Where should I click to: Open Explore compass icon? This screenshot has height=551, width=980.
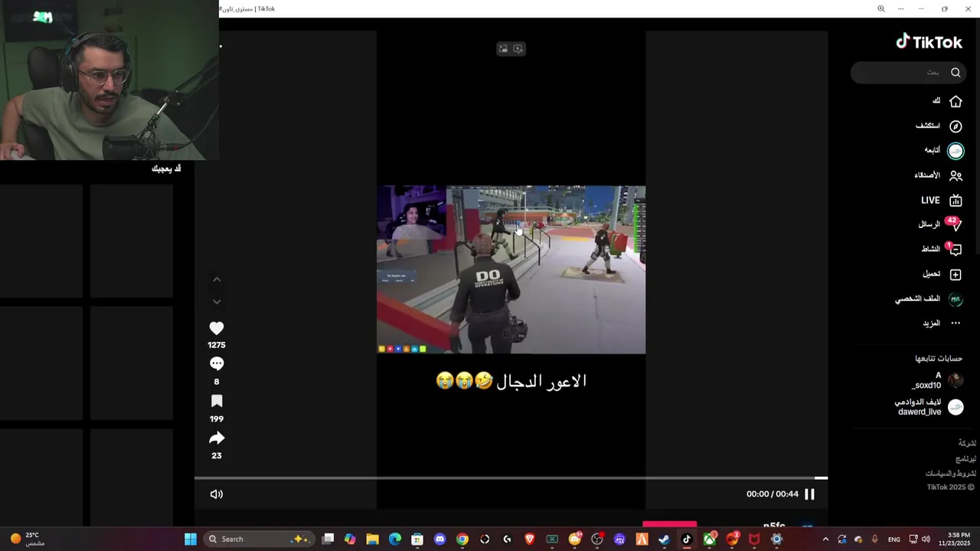pos(955,126)
